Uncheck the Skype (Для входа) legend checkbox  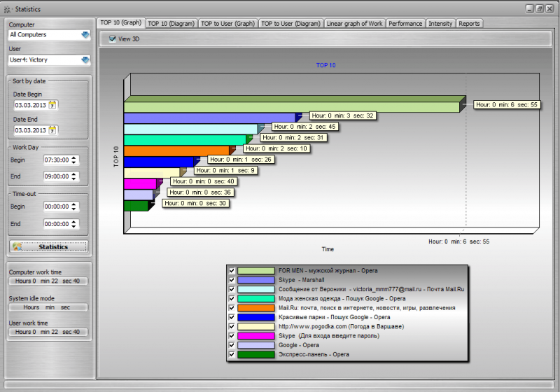(x=232, y=335)
